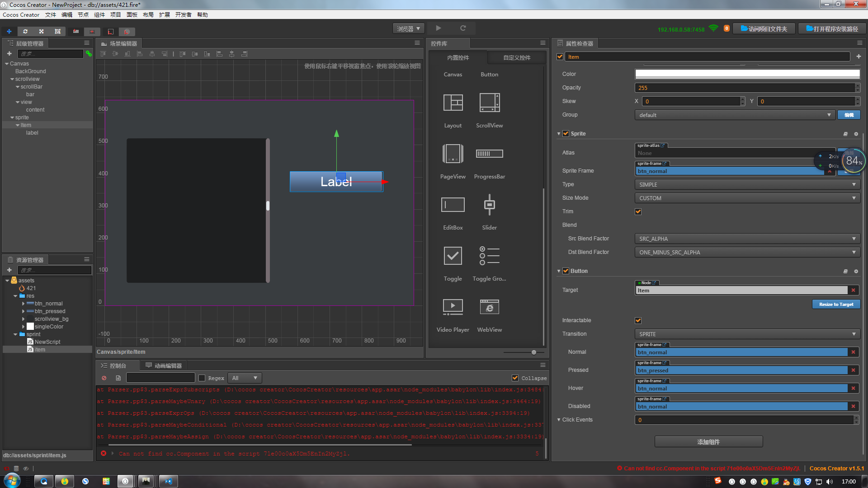
Task: Toggle the Trim checkbox
Action: (638, 211)
